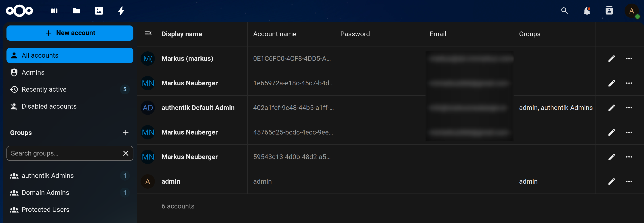Screen dimensions: 644x223
Task: Show Recently active accounts
Action: (44, 90)
